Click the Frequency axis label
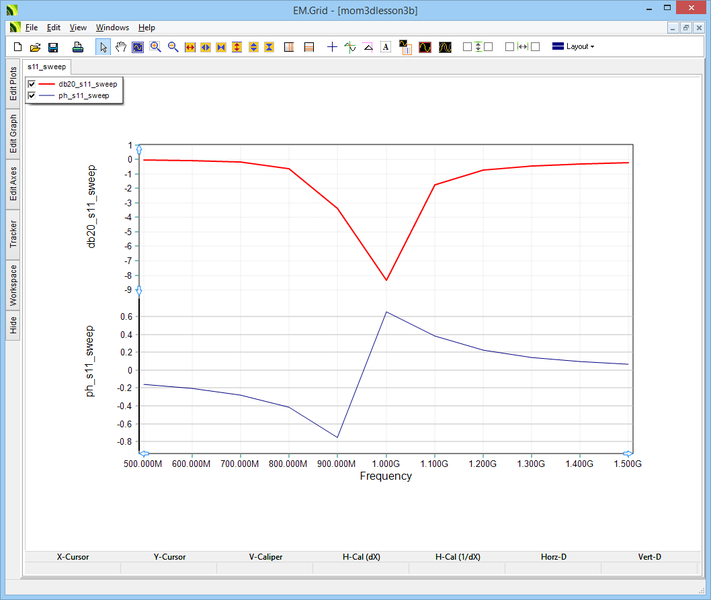 coord(385,477)
